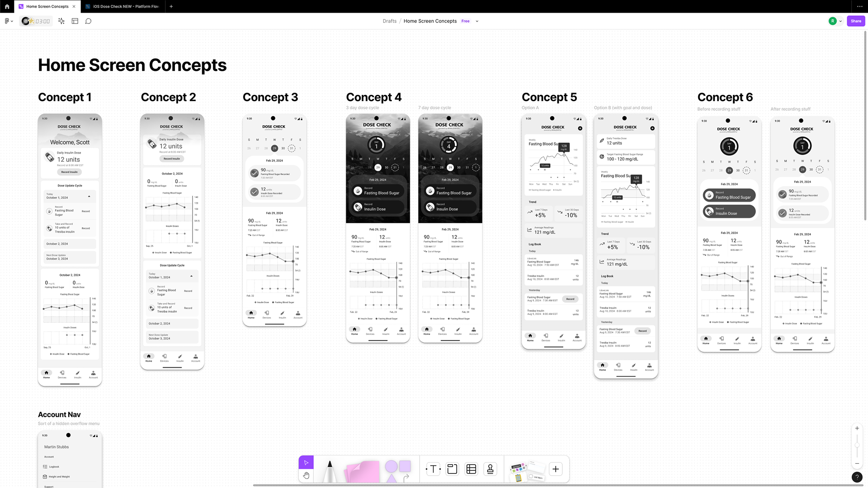Select the Move cursor tool
The width and height of the screenshot is (868, 488).
(306, 462)
